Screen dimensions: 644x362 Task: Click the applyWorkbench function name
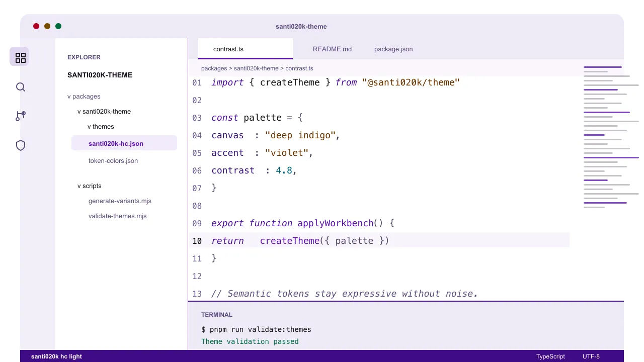[336, 223]
